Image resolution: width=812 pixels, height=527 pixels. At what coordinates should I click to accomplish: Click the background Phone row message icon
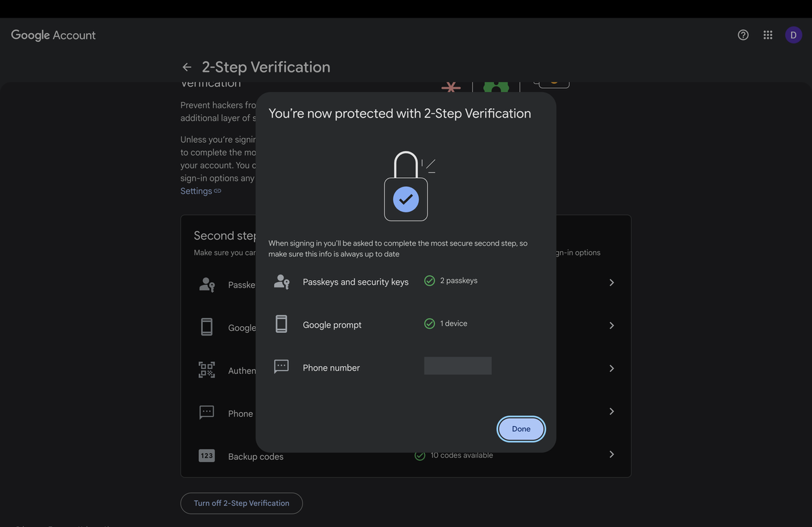point(207,413)
